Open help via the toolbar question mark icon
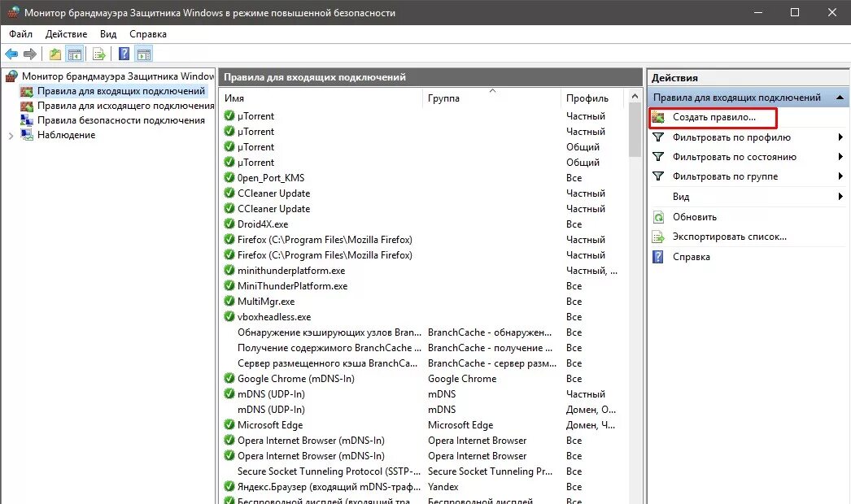Image resolution: width=851 pixels, height=504 pixels. pos(124,54)
